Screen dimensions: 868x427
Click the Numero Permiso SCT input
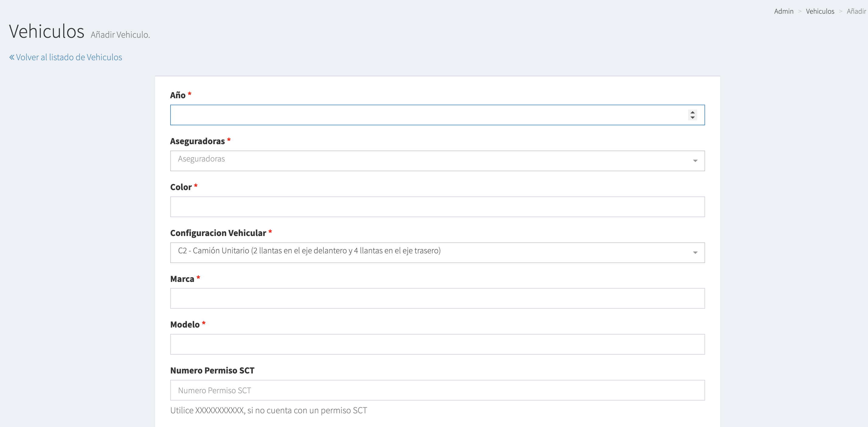437,390
